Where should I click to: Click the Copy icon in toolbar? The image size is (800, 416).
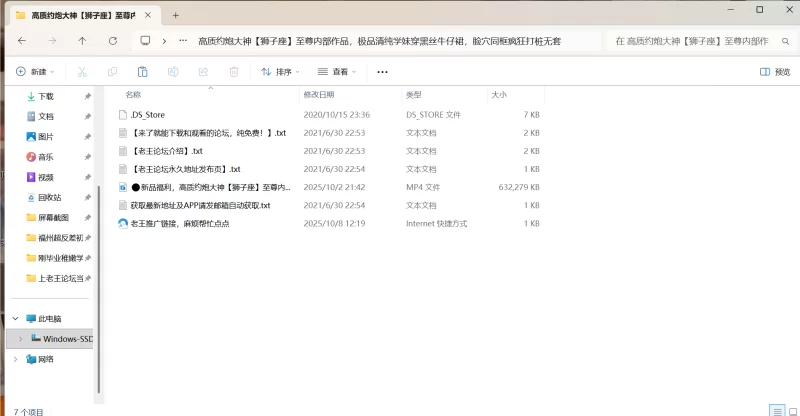click(x=112, y=72)
